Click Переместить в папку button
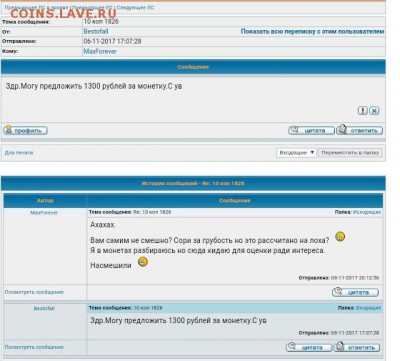Screen dimensions: 400x361 (x=350, y=153)
